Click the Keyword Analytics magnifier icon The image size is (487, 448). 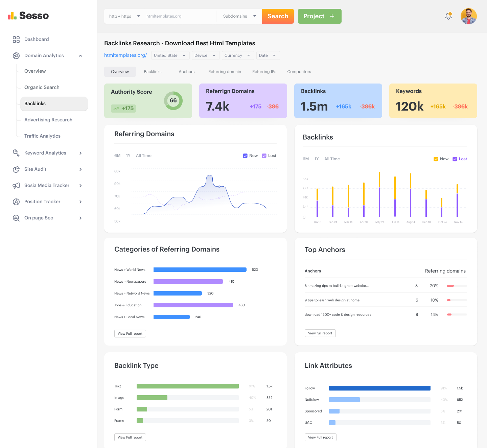pyautogui.click(x=16, y=153)
